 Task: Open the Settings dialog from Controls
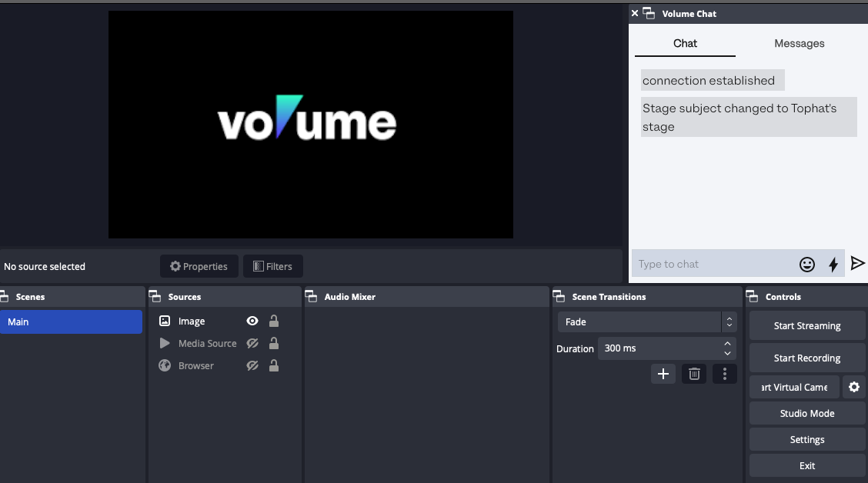[x=807, y=439]
